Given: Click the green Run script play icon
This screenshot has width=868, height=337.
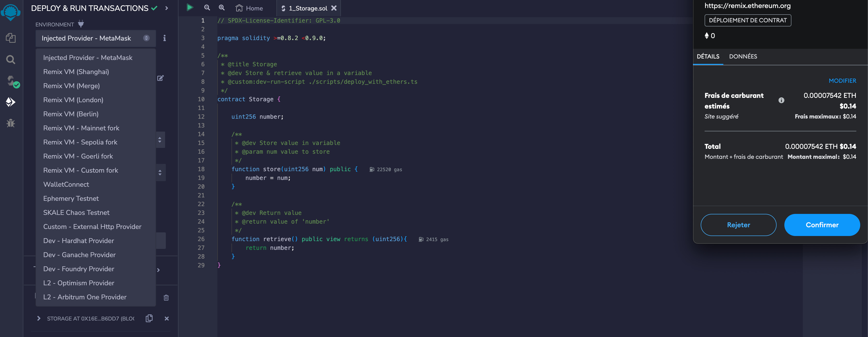Looking at the screenshot, I should [190, 7].
